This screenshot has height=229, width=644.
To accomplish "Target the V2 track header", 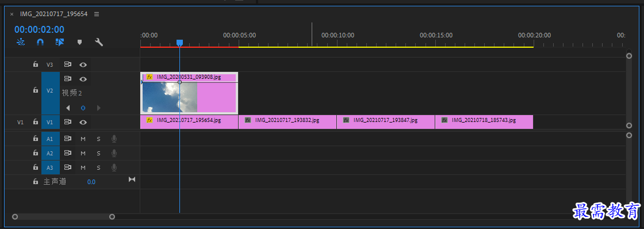I will pos(50,93).
